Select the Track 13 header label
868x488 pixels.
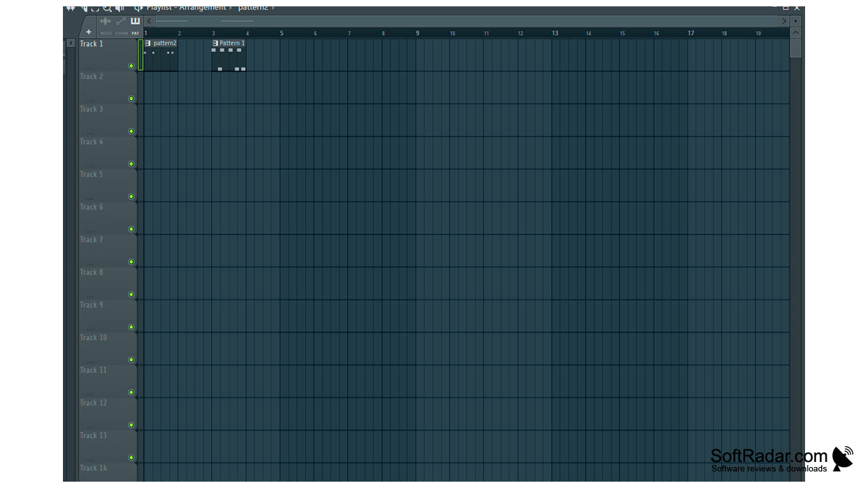(x=93, y=435)
